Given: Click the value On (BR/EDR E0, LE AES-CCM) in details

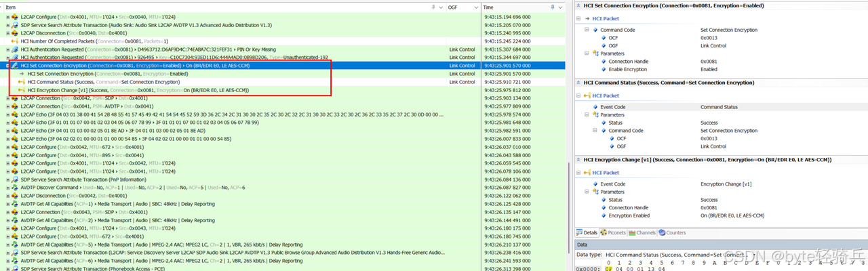Looking at the screenshot, I should pos(732,215).
